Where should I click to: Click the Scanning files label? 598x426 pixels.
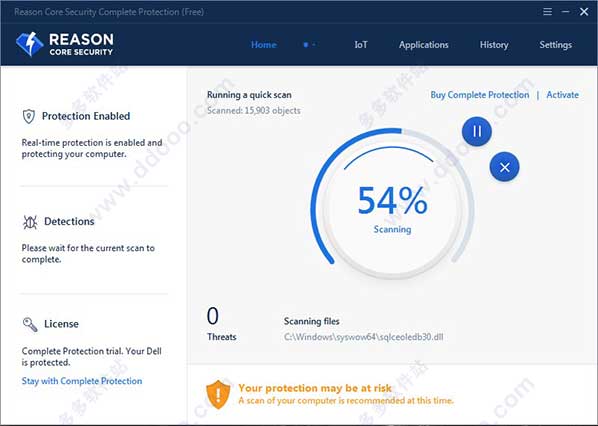click(312, 321)
